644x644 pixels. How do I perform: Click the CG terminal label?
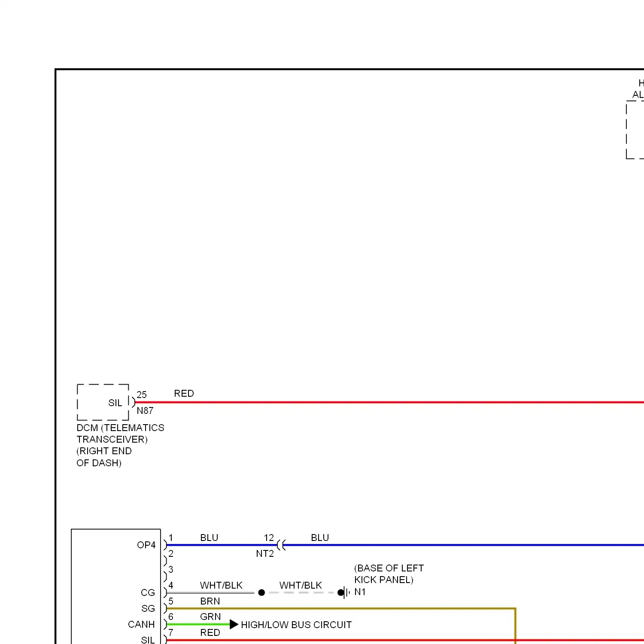click(x=148, y=592)
